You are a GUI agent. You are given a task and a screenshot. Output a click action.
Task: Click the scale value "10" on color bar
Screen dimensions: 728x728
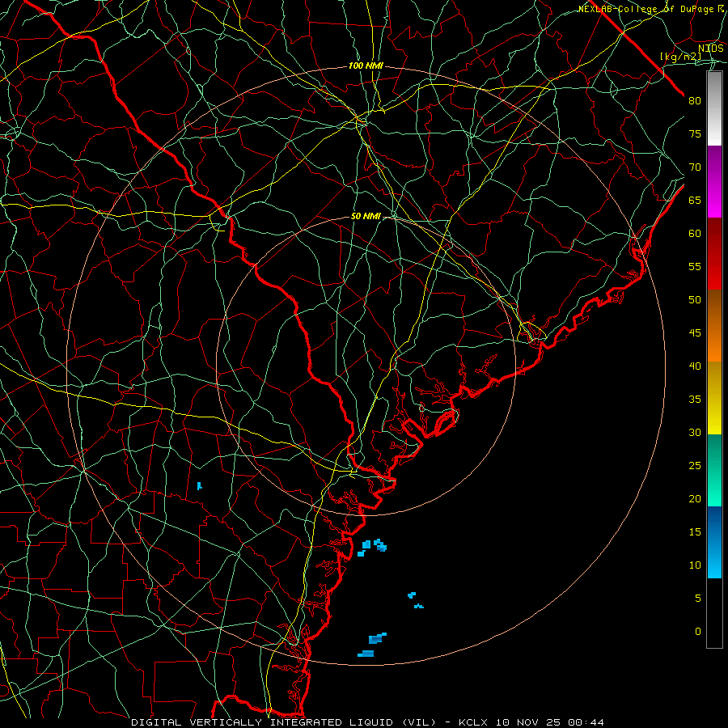coord(695,565)
